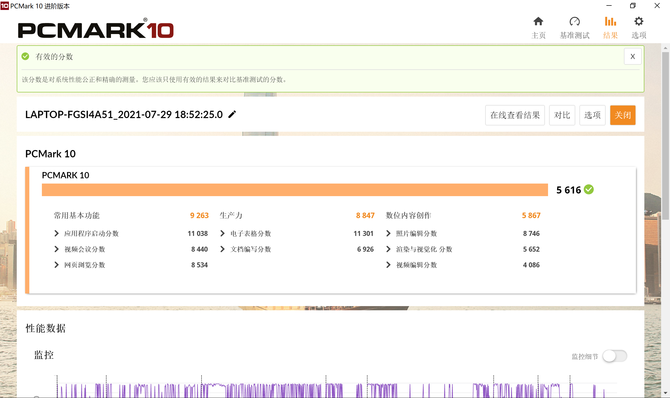Screen dimensions: 670x398
Task: Open the 结果 results bar chart icon
Action: [x=610, y=21]
